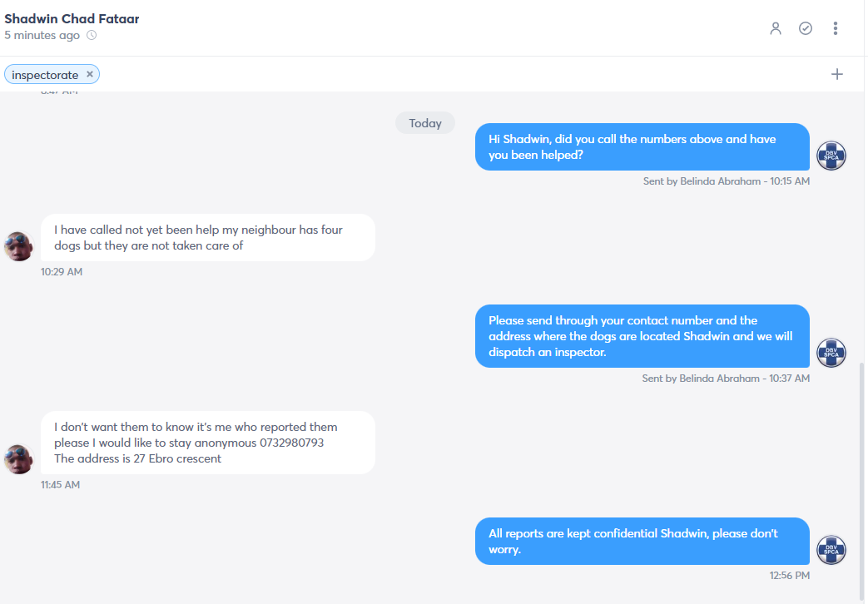Remove the inspectorate tag
Image resolution: width=868 pixels, height=604 pixels.
90,74
